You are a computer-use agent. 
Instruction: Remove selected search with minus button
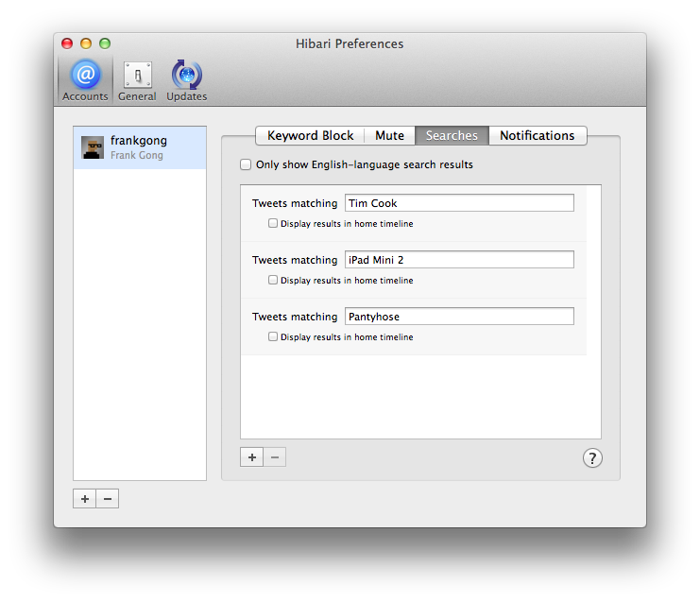point(275,457)
